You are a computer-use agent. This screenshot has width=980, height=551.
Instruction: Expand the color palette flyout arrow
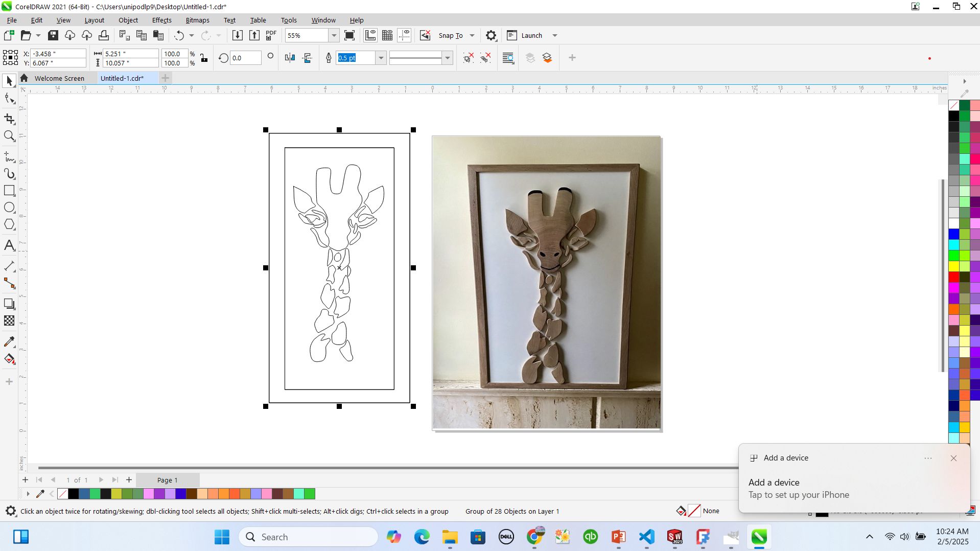pos(964,81)
